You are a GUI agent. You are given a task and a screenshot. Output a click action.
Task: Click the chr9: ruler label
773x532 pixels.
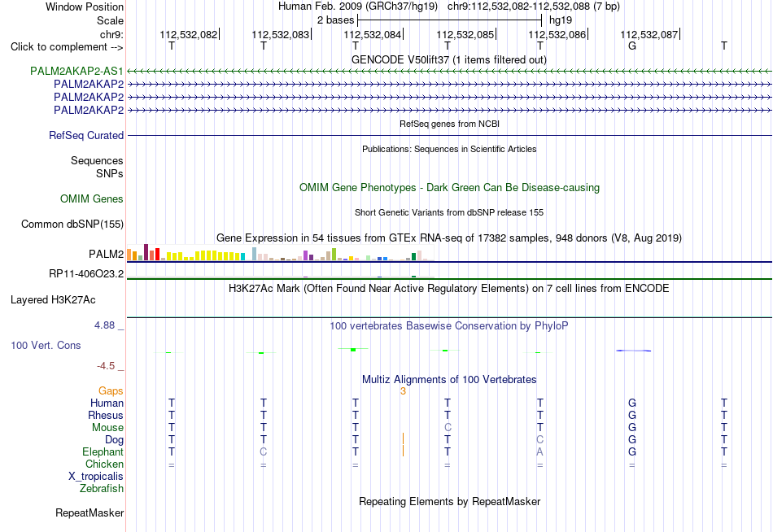point(111,34)
